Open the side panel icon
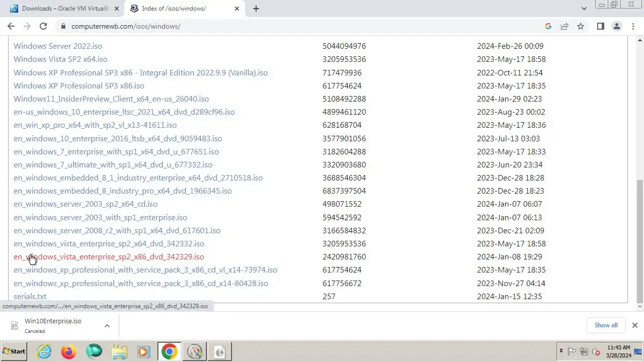 (600, 26)
